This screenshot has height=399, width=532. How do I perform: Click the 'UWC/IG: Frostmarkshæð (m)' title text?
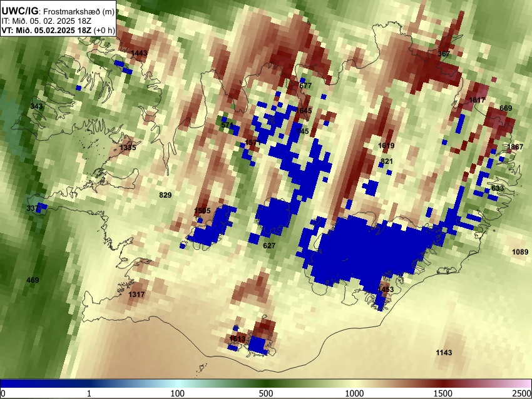58,11
